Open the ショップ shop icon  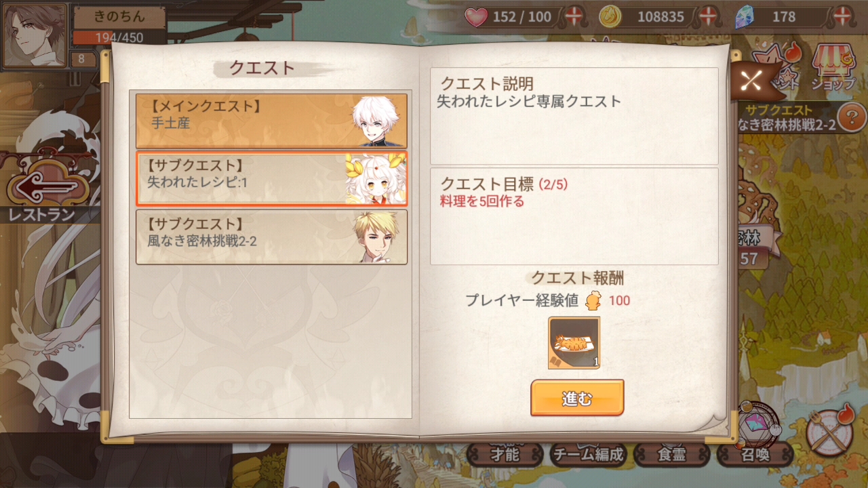tap(833, 68)
